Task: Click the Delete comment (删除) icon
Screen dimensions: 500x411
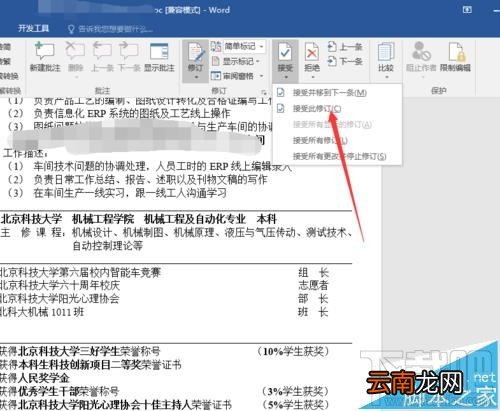Action: (x=75, y=51)
